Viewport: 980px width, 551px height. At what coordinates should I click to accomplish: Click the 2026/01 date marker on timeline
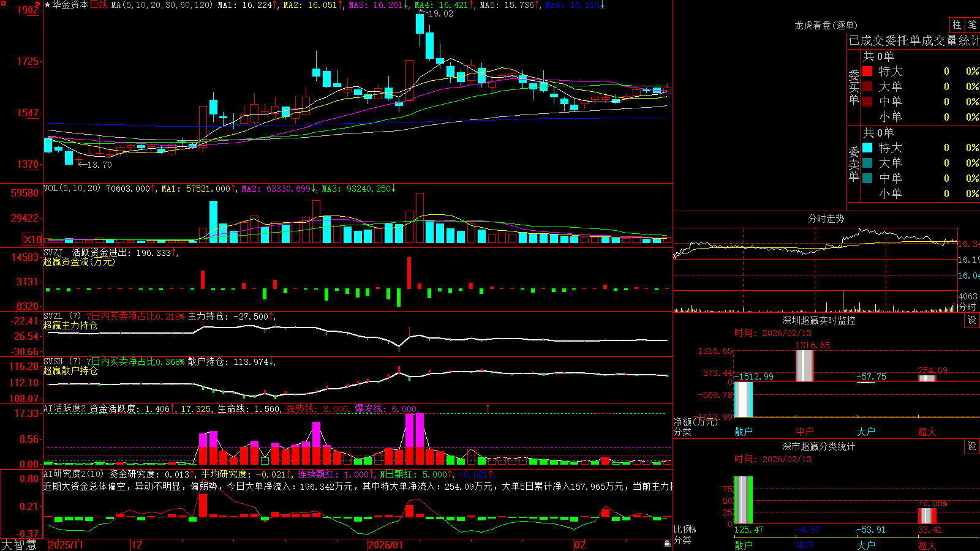coord(385,545)
